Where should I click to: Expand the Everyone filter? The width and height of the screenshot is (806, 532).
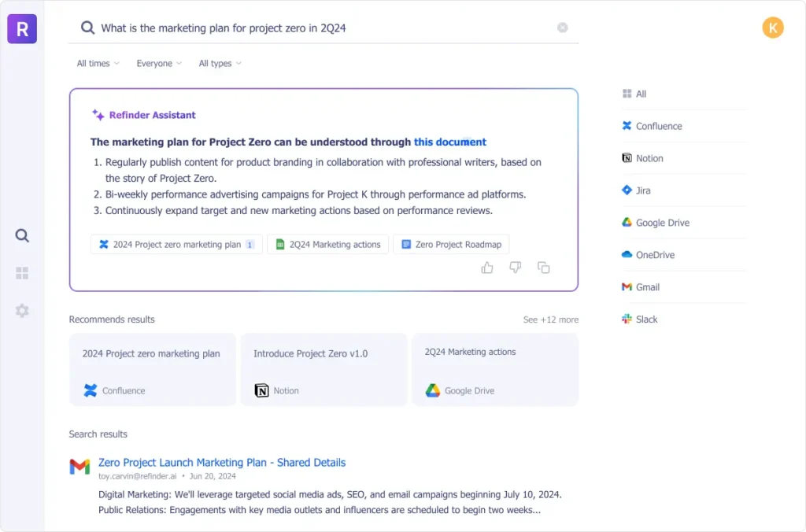coord(159,63)
